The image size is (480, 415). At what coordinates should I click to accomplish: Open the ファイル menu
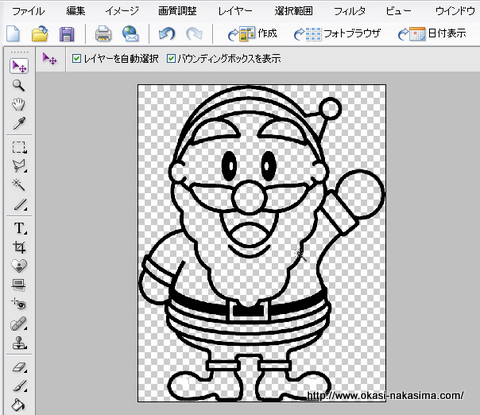(x=28, y=11)
